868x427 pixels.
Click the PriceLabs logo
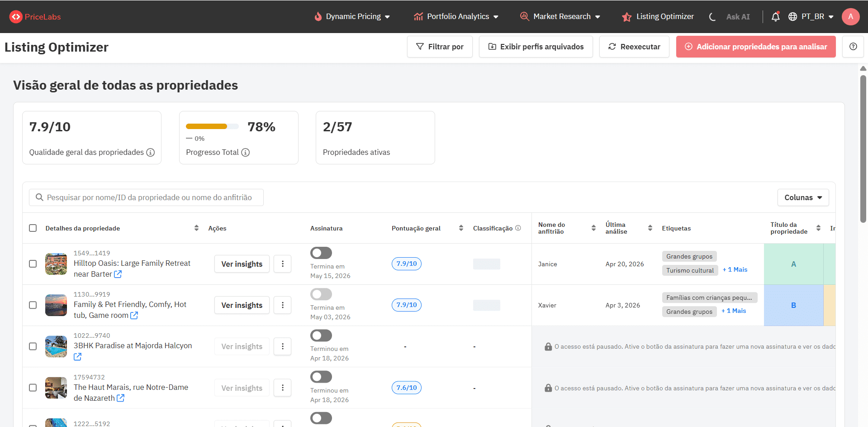coord(34,16)
